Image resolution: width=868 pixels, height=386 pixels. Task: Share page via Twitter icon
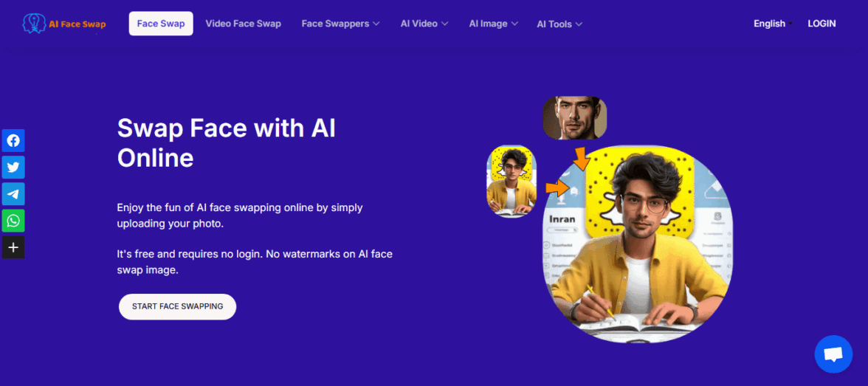tap(13, 168)
